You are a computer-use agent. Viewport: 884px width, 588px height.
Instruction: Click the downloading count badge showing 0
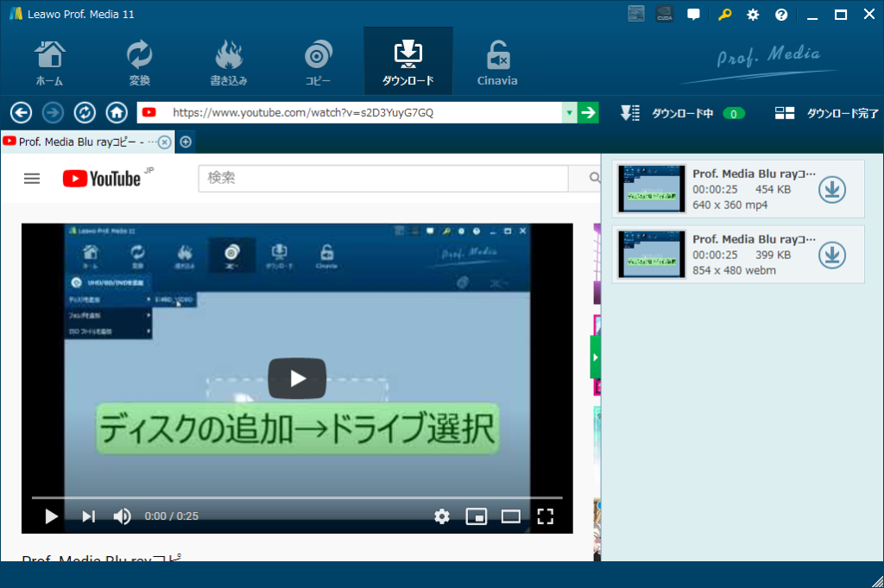click(x=734, y=114)
